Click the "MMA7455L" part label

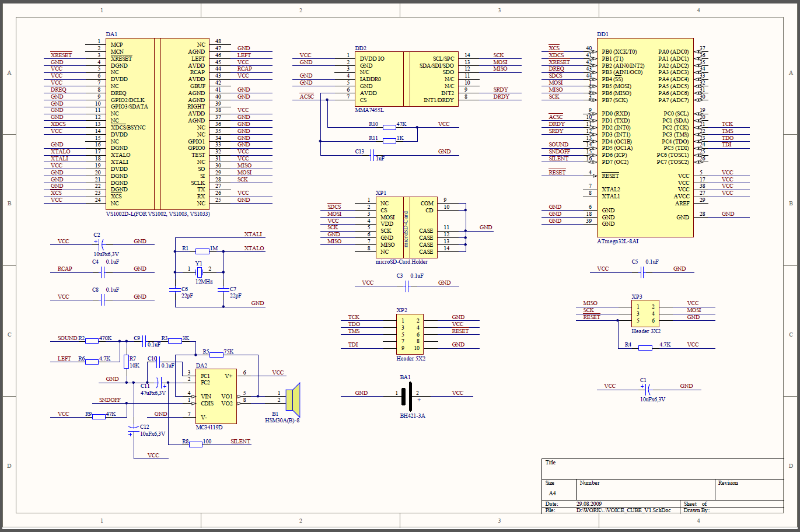pos(369,110)
